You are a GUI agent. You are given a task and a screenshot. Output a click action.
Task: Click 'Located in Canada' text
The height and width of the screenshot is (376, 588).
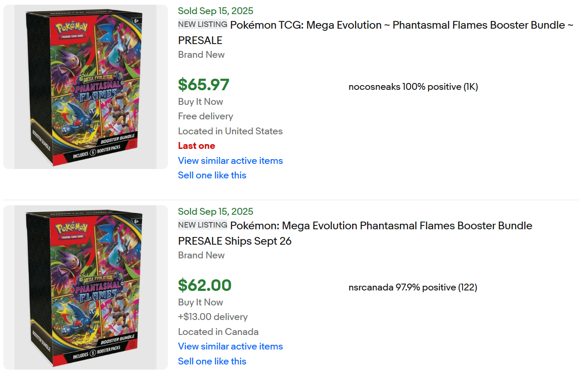point(218,332)
